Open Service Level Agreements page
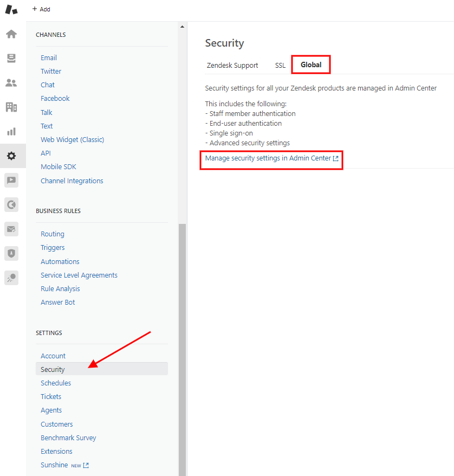 (x=79, y=275)
